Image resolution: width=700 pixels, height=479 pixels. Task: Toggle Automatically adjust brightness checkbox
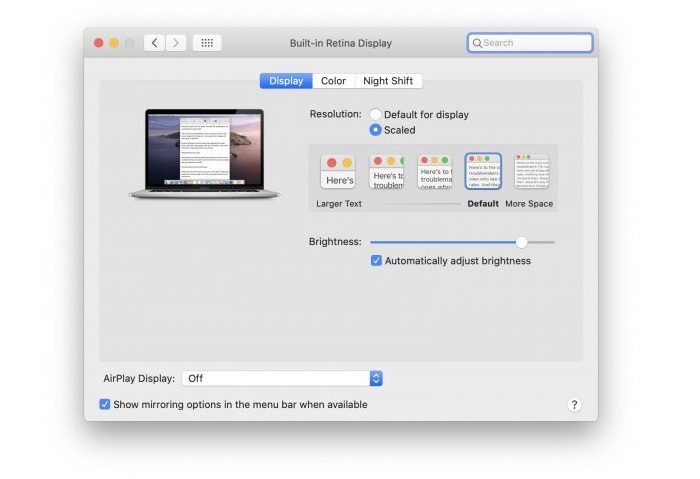tap(376, 261)
